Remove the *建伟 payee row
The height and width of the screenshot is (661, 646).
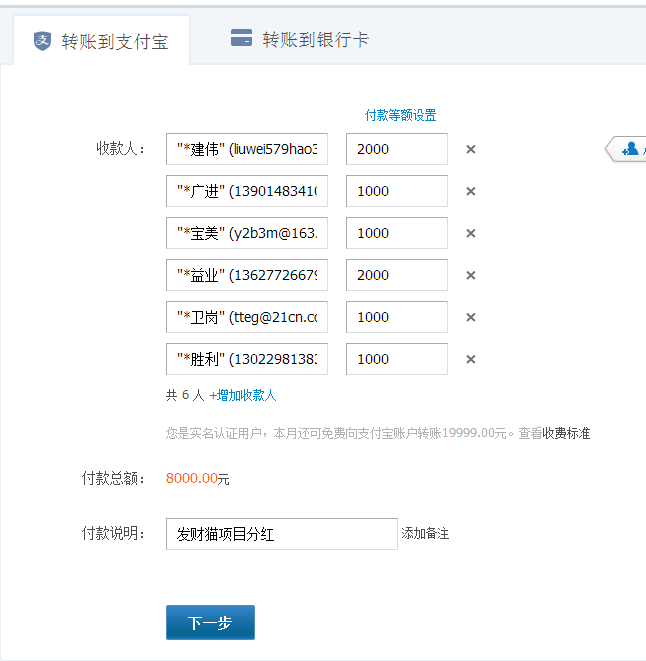pos(471,150)
